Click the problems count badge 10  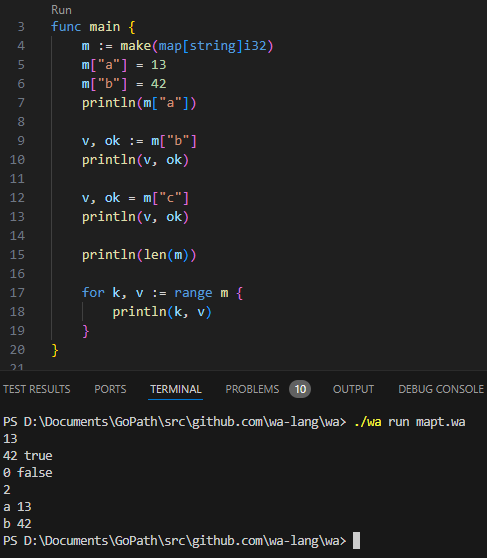pos(300,389)
